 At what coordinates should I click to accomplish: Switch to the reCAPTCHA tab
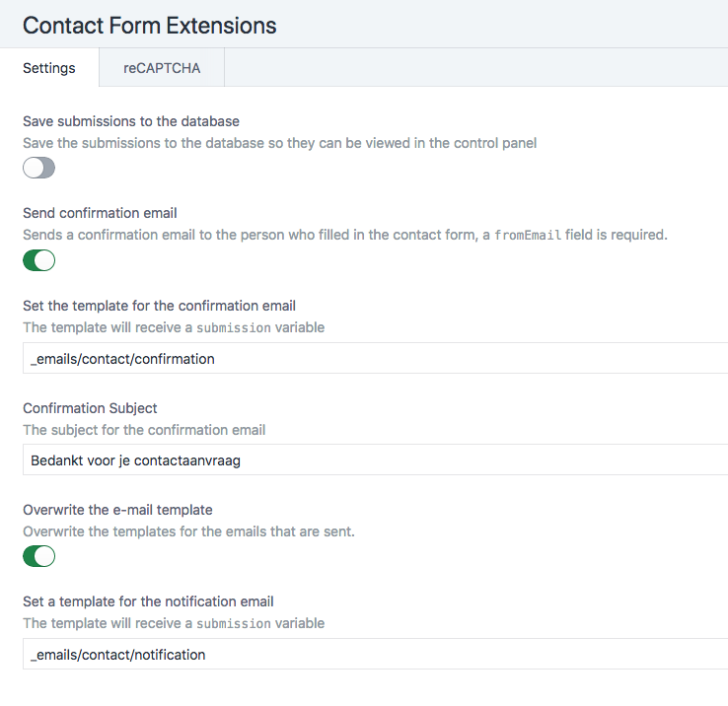pos(161,68)
